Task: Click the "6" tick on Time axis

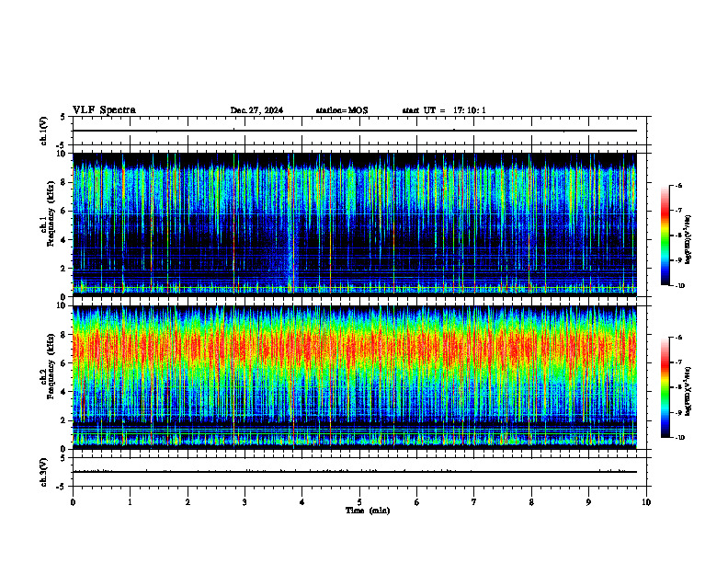Action: (417, 502)
